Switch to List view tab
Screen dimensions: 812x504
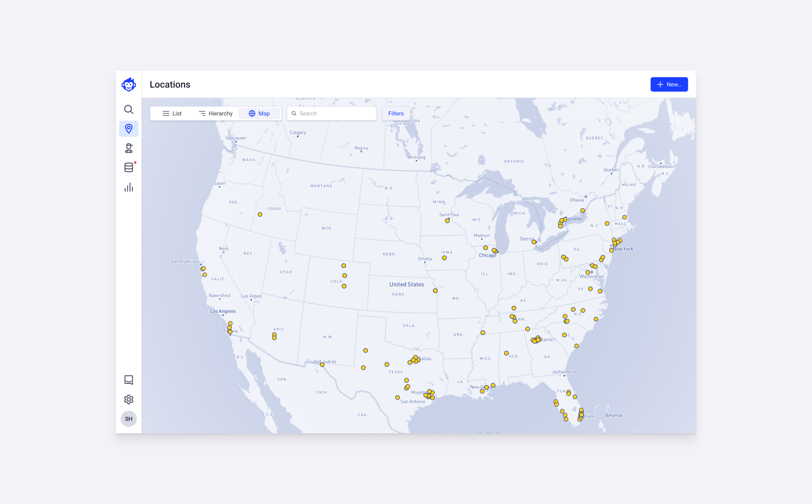[172, 114]
